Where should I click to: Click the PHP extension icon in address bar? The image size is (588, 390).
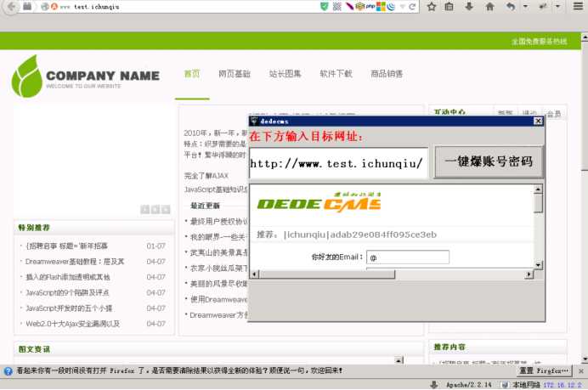pyautogui.click(x=370, y=7)
